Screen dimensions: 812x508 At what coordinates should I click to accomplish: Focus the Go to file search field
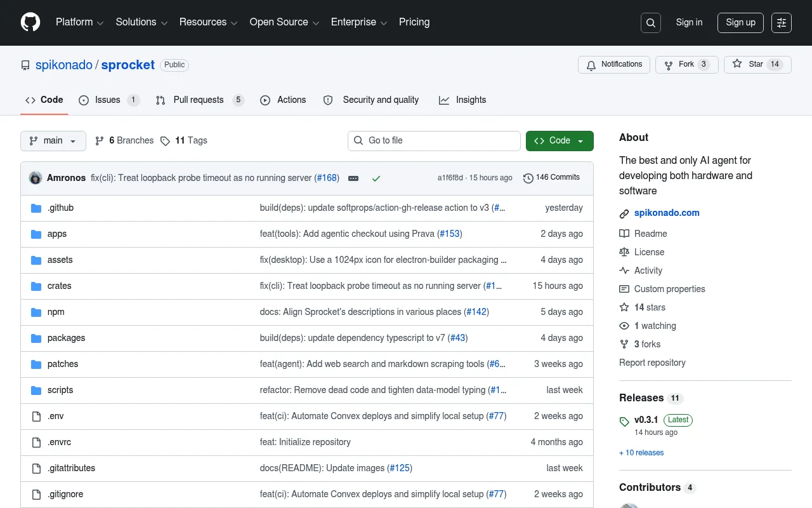[x=434, y=141]
